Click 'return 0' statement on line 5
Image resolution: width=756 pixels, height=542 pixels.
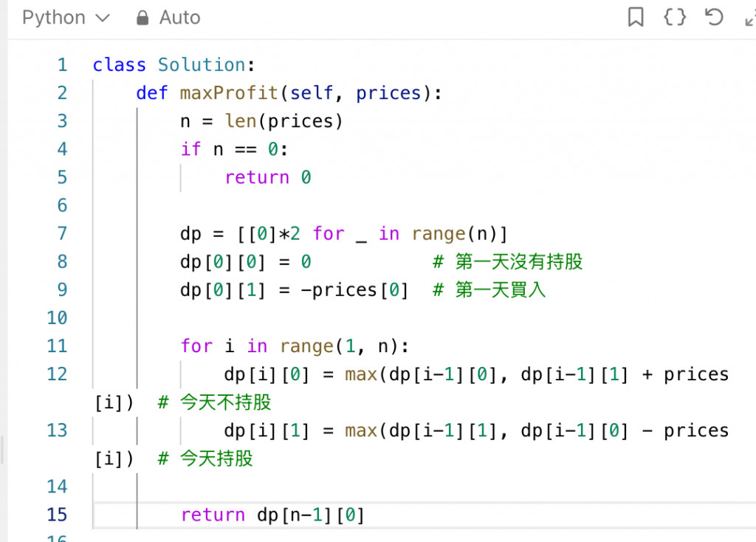[268, 177]
